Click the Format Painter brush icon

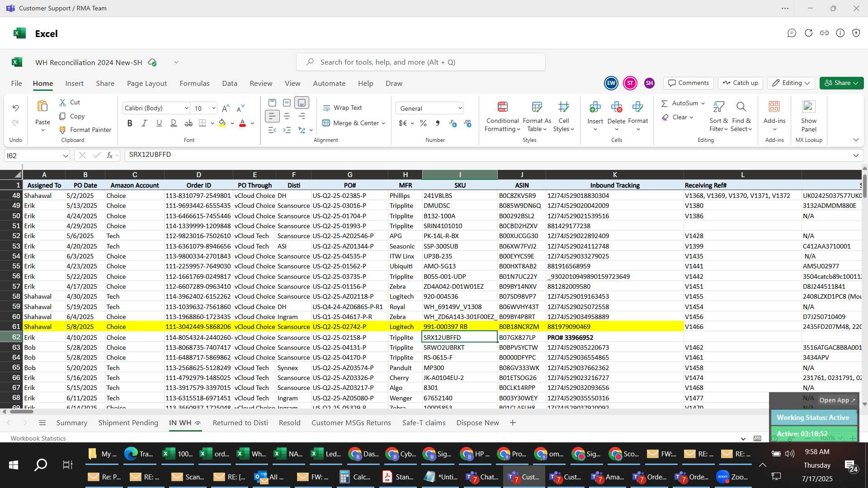63,130
